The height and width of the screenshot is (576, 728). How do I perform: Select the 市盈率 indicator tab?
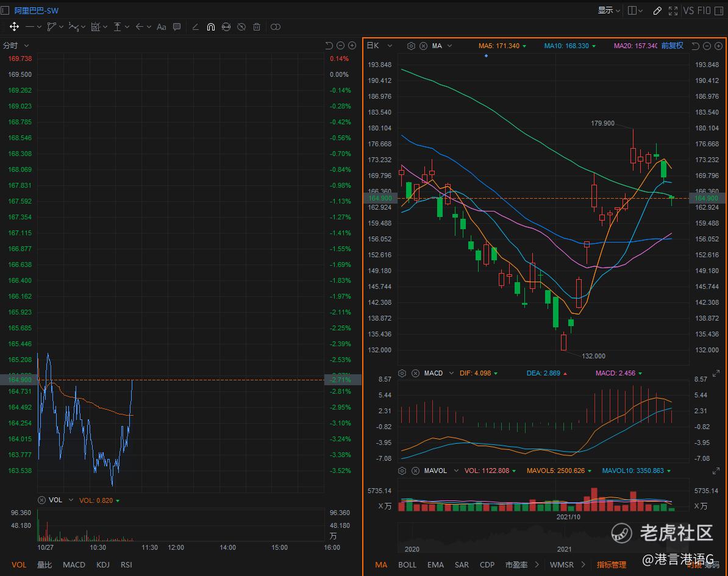pos(516,565)
